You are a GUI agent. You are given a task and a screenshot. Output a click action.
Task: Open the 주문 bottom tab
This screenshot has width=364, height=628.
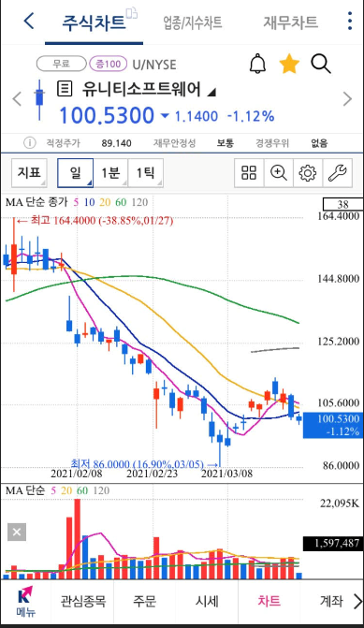tap(144, 601)
